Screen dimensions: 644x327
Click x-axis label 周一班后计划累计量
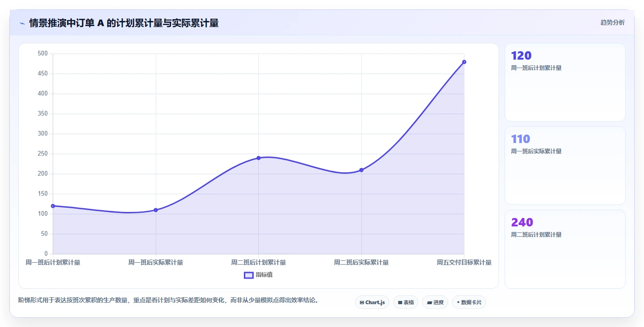pos(53,263)
